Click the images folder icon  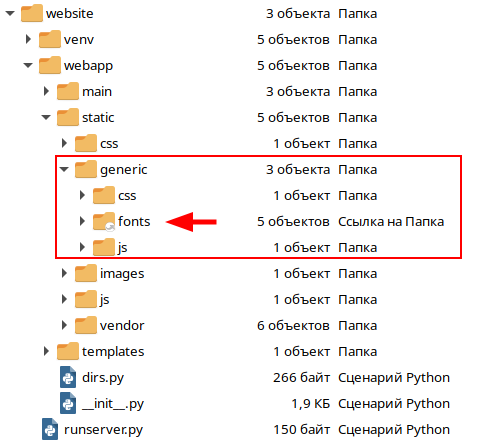(x=86, y=273)
